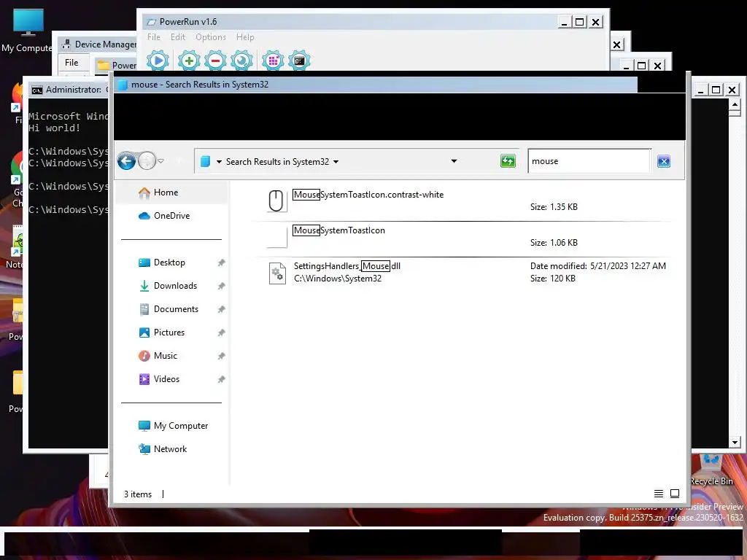The image size is (747, 560).
Task: Click the PowerRun pink grid gear icon
Action: (273, 61)
